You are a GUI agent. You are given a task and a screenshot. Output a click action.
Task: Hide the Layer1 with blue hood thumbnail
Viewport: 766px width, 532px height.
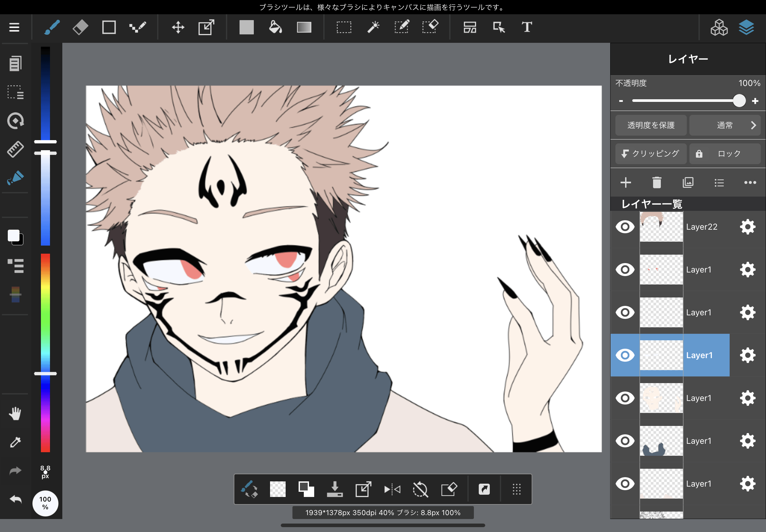click(625, 441)
